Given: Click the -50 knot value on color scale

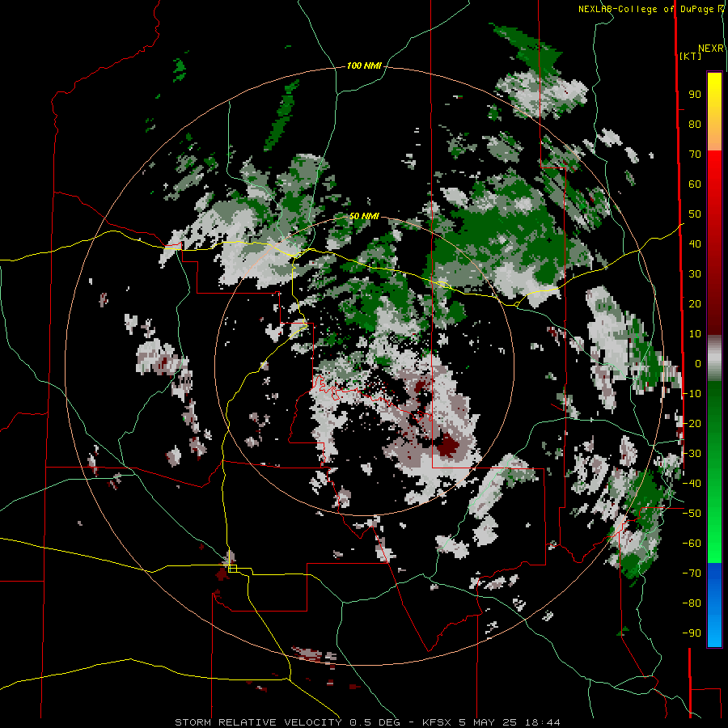Looking at the screenshot, I should point(692,514).
